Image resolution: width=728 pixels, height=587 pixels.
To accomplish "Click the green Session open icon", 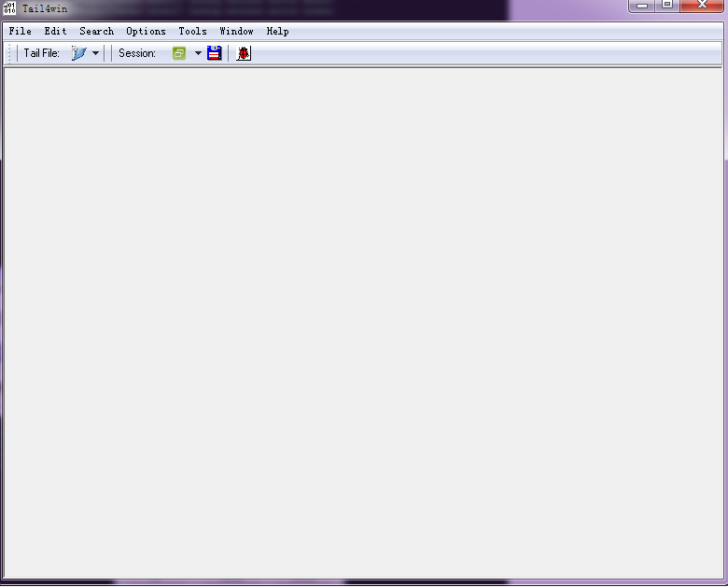I will pos(179,53).
